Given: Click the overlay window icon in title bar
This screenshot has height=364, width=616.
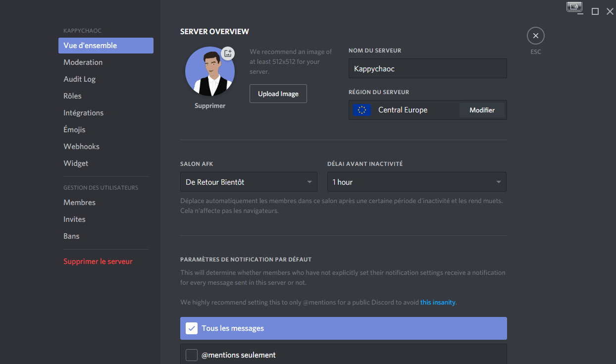Looking at the screenshot, I should pos(574,7).
